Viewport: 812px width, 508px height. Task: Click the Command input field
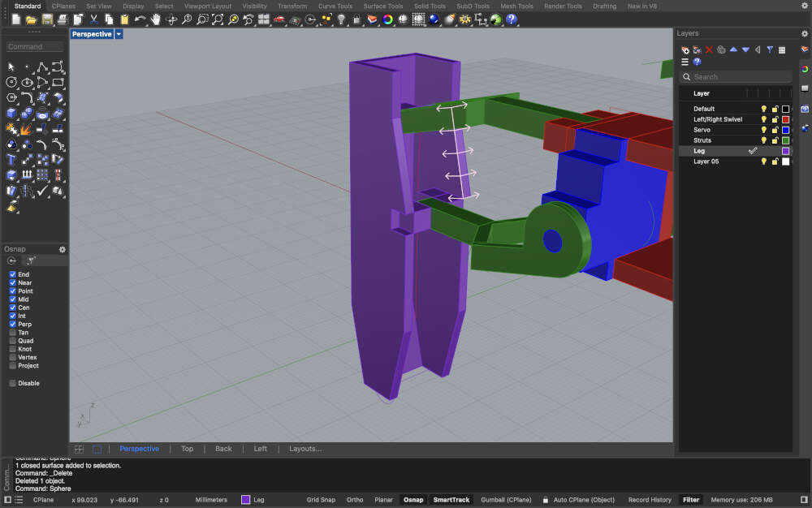point(35,46)
